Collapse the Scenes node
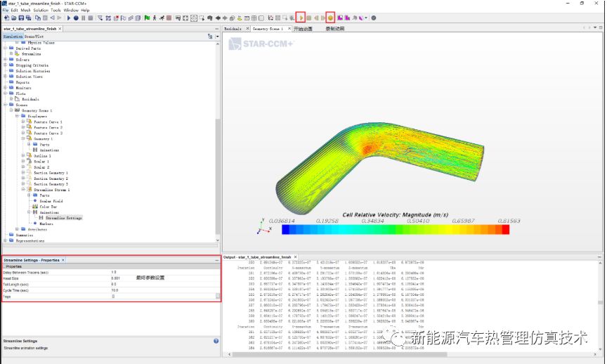The height and width of the screenshot is (364, 607). point(6,105)
